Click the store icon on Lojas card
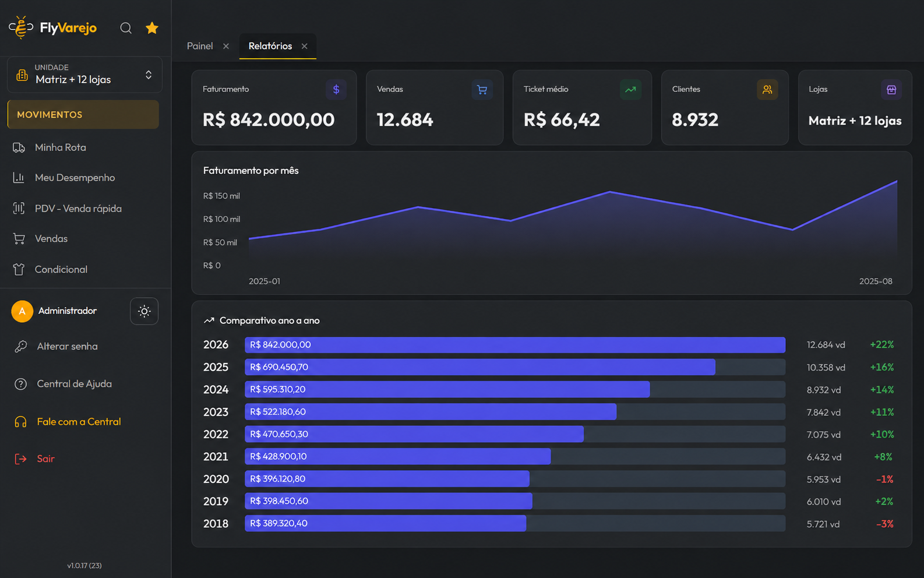The image size is (924, 578). 891,90
